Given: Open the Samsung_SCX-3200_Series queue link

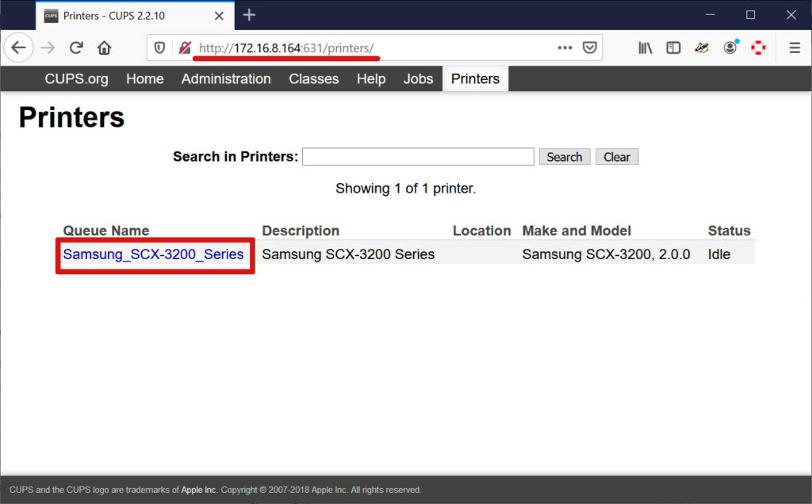Looking at the screenshot, I should pos(153,254).
